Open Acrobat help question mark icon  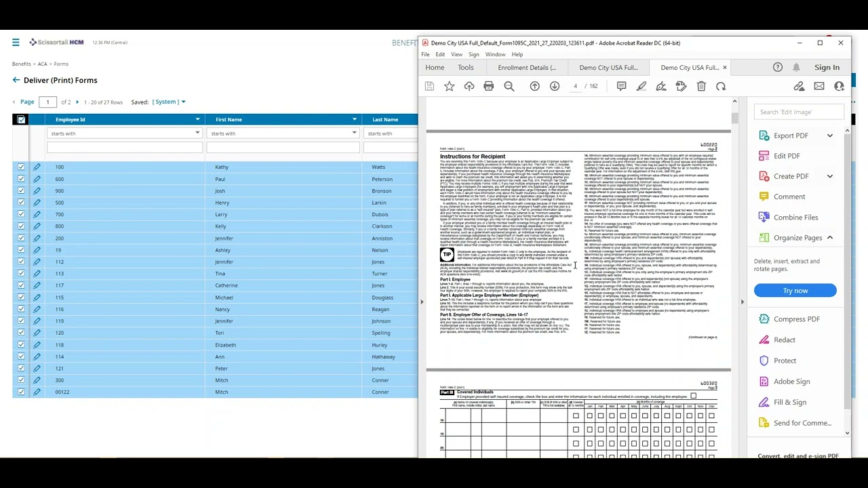tap(778, 67)
